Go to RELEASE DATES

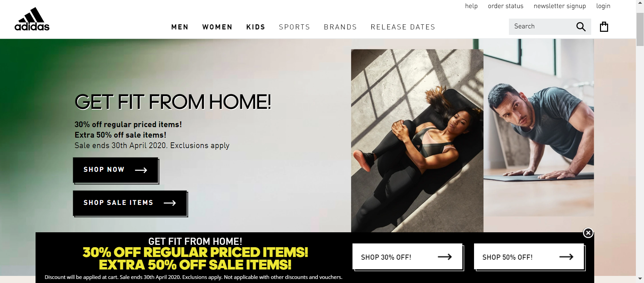403,27
